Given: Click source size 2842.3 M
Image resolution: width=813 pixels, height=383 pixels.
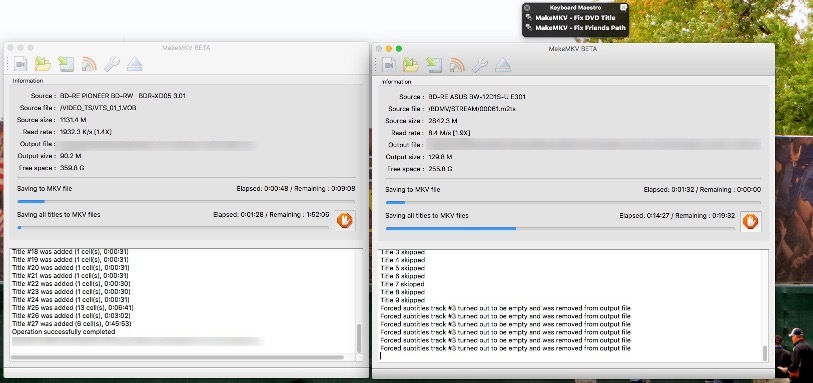Looking at the screenshot, I should [443, 121].
